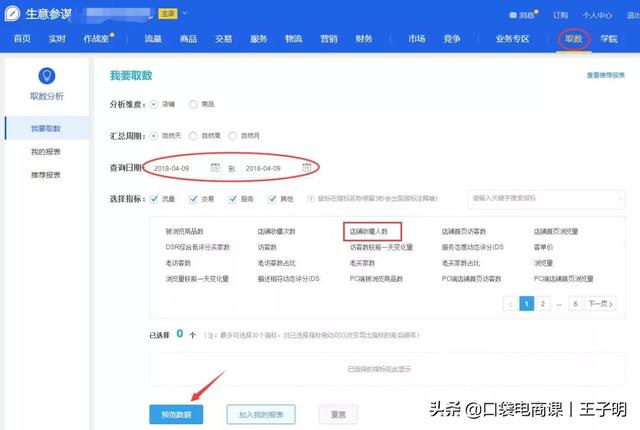This screenshot has height=430, width=640.
Task: Open the 作战室 nav tab
Action: [x=96, y=39]
